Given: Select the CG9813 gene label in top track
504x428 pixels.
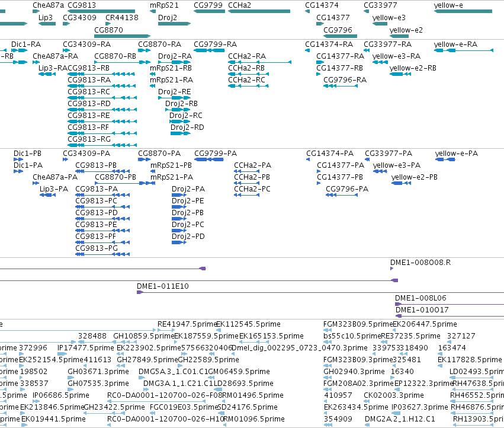Looking at the screenshot, I should [x=82, y=5].
